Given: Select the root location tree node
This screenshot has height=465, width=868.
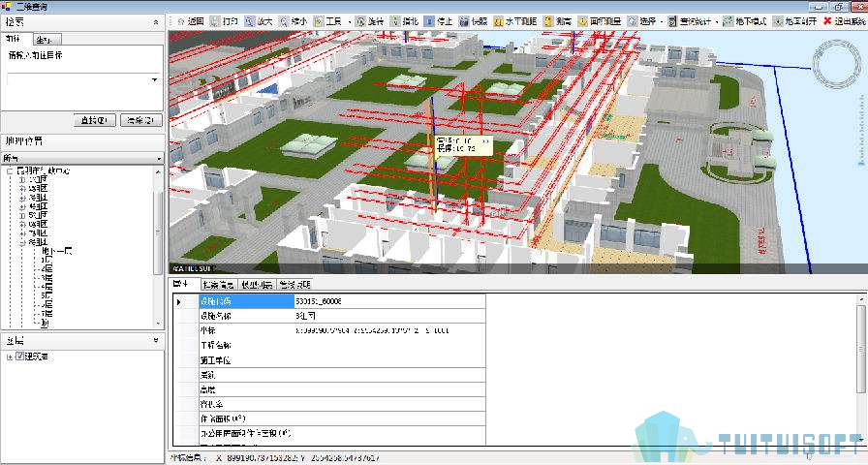Looking at the screenshot, I should (43, 171).
